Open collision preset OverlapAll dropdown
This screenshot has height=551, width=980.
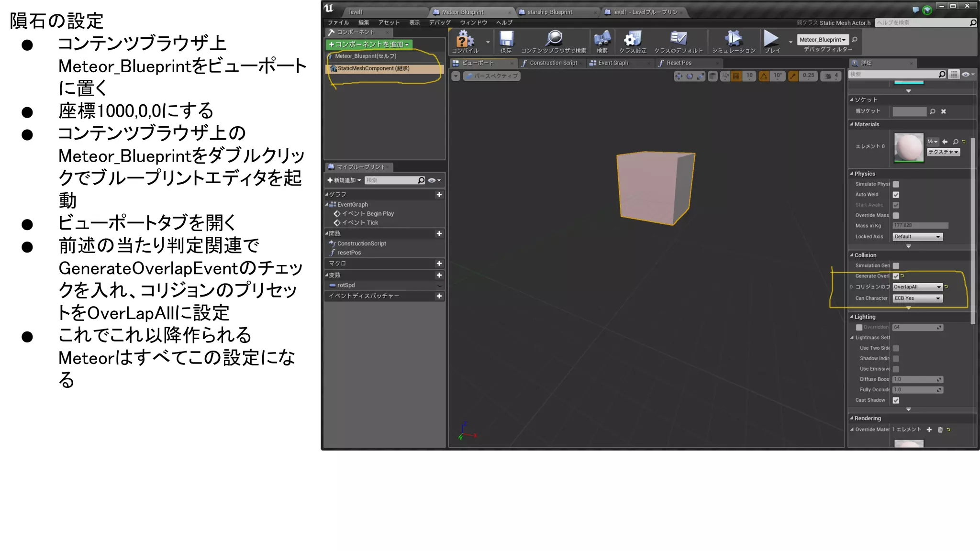pos(917,287)
